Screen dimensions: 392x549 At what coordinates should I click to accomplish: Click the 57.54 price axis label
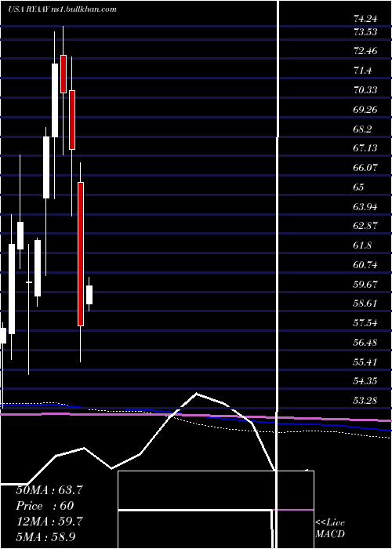pos(366,322)
